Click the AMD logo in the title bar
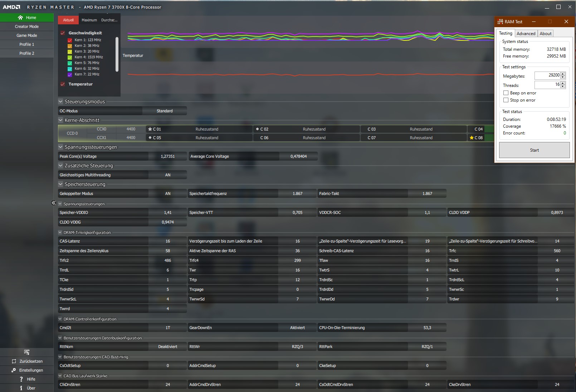The height and width of the screenshot is (392, 576). (11, 7)
